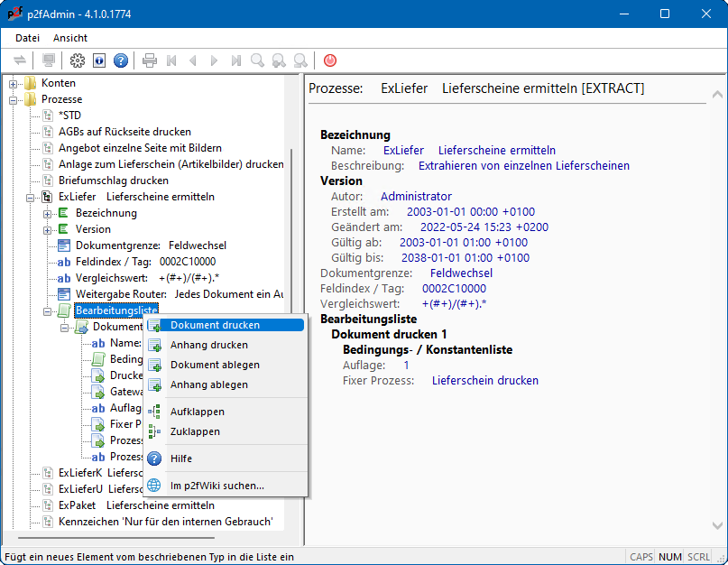Open the Ansicht menu
Screen dimensions: 728x565
point(70,38)
